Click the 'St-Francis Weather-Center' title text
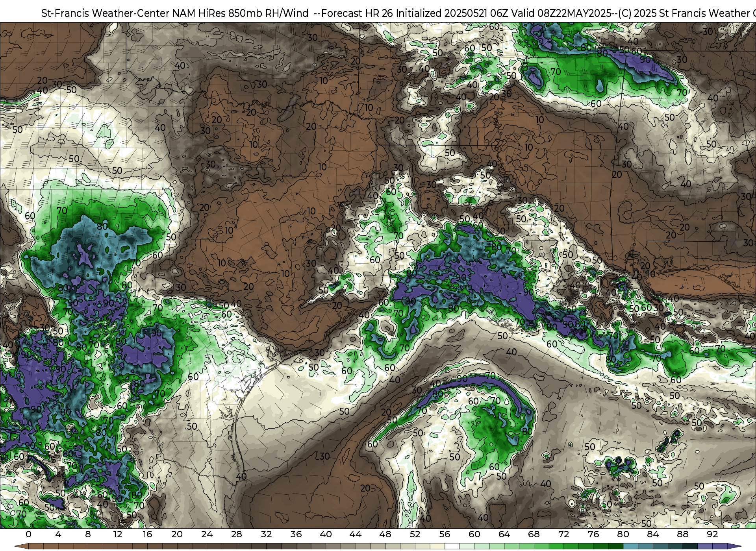Image resolution: width=756 pixels, height=551 pixels. pos(106,13)
